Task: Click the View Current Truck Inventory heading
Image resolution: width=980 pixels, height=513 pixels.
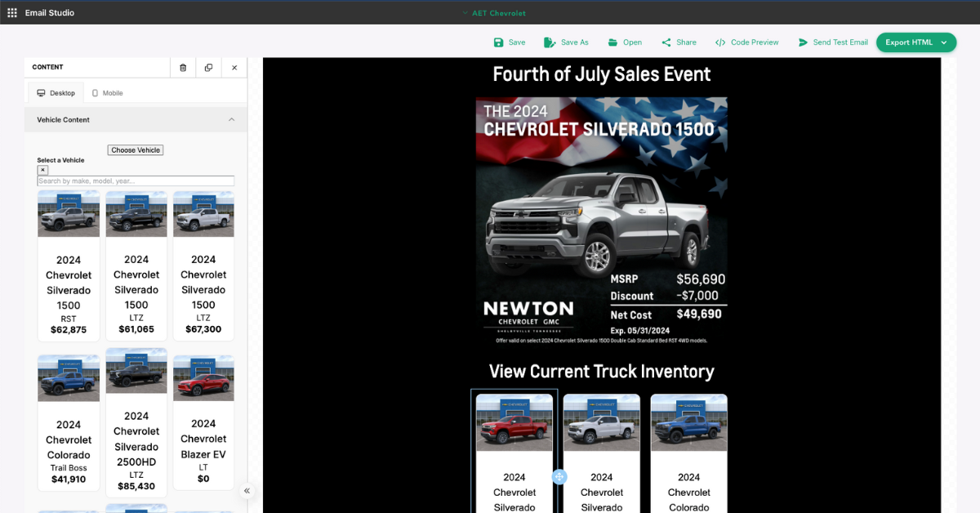Action: tap(602, 372)
